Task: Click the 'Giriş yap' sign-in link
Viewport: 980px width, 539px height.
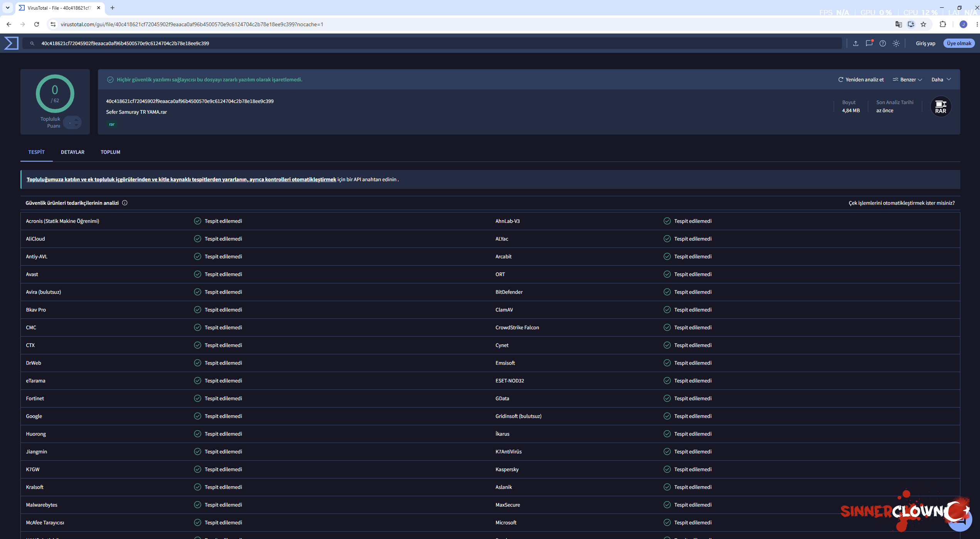Action: pos(925,44)
